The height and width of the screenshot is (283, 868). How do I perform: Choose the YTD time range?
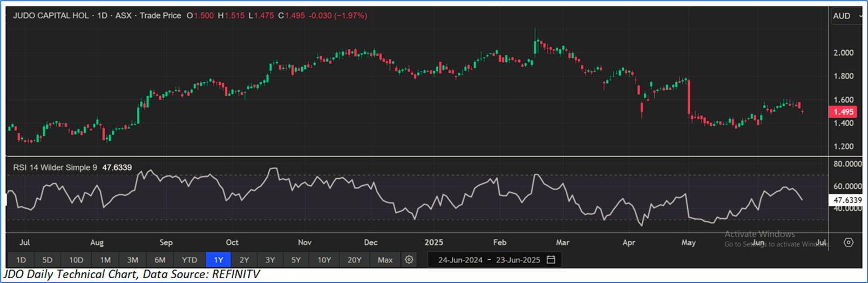click(x=189, y=260)
